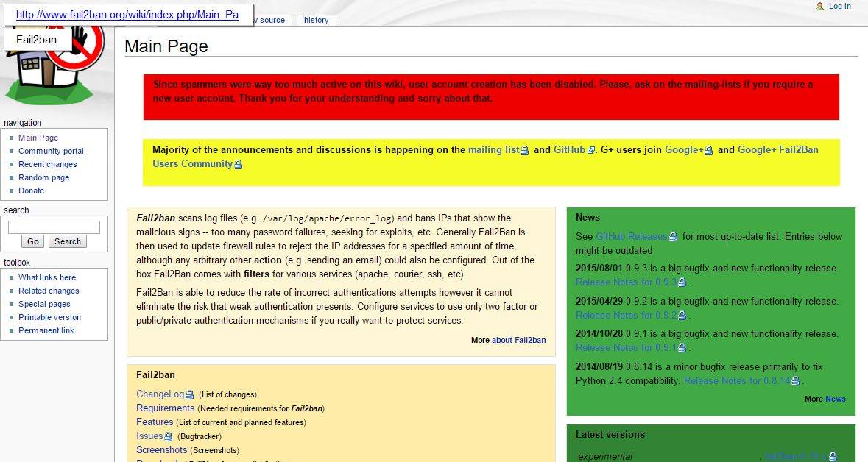Click lock icon after Google+ link
The height and width of the screenshot is (462, 868).
[x=708, y=151]
